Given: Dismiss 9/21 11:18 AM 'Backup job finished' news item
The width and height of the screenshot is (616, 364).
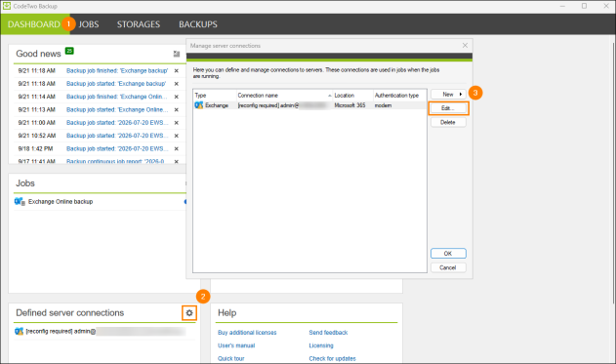Looking at the screenshot, I should (x=177, y=71).
